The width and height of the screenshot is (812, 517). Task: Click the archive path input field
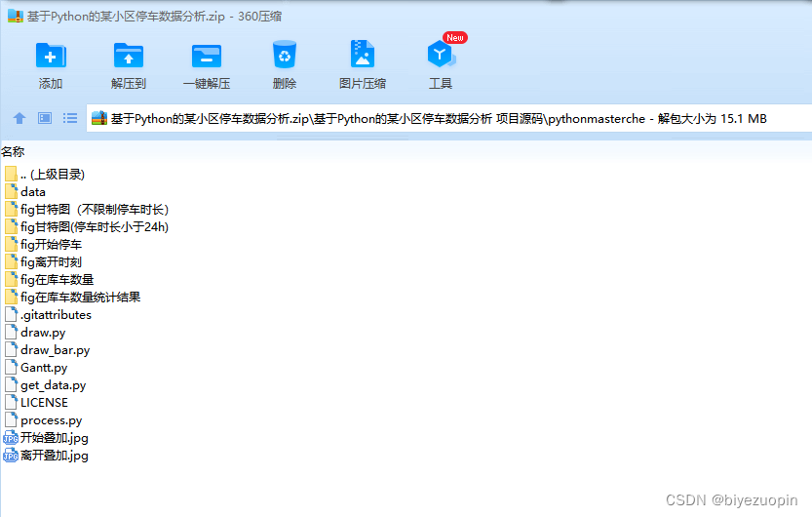[x=449, y=119]
